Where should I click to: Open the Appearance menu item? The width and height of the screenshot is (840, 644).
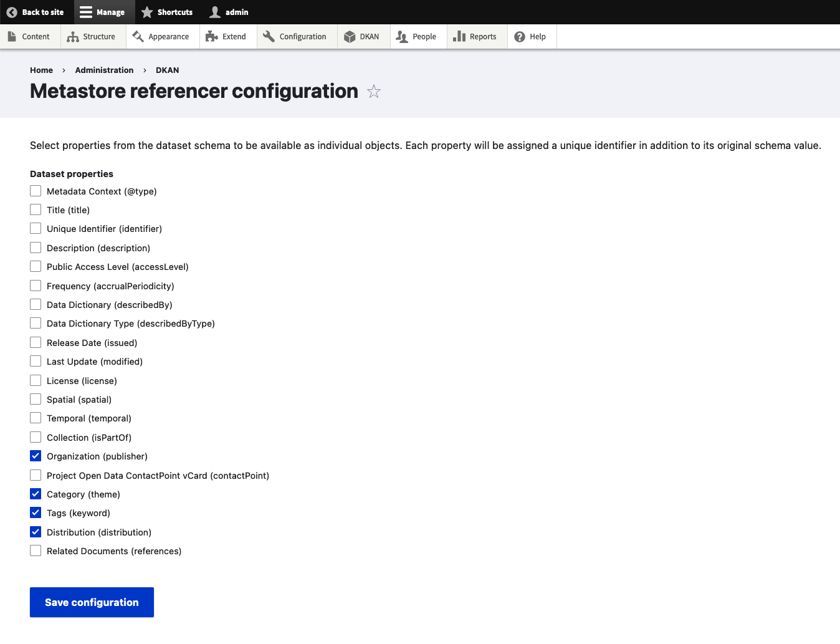click(163, 37)
